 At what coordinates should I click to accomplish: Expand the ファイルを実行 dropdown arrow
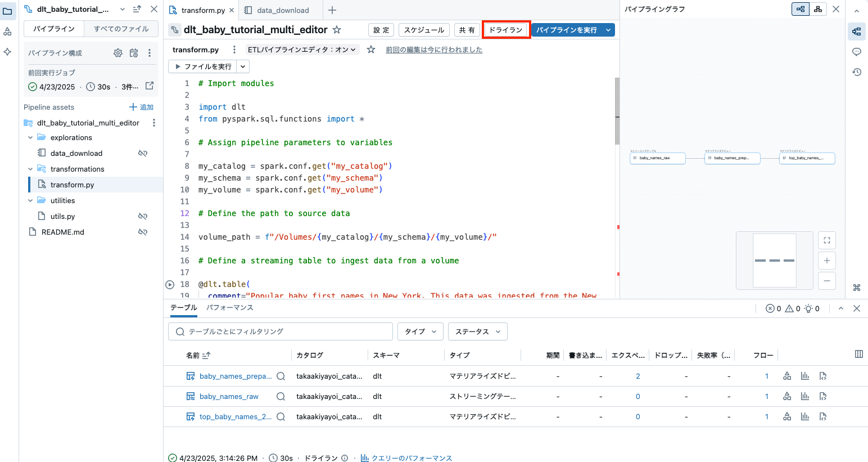tap(243, 66)
